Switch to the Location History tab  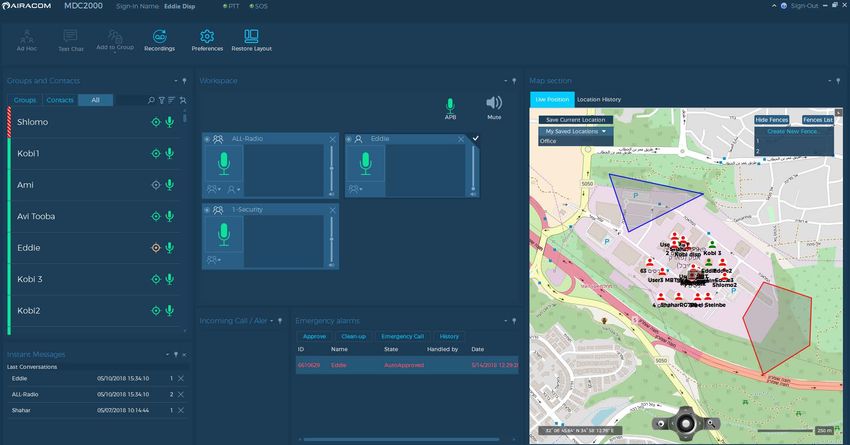pyautogui.click(x=599, y=100)
